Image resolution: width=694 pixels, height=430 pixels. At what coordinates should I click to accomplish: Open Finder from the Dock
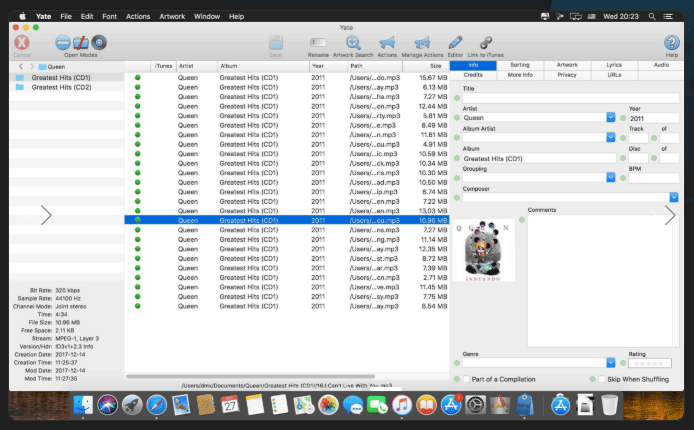(x=83, y=404)
